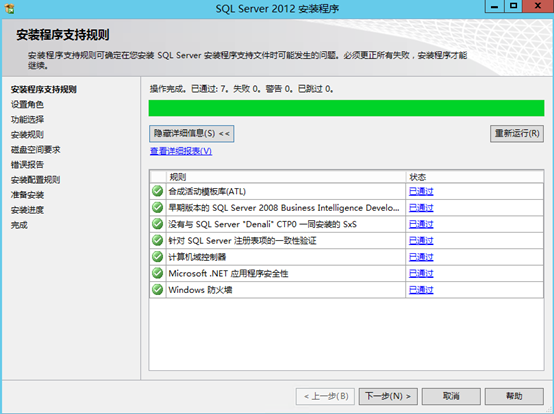Click green check icon for Microsoft .NET 应用程序安全性
The height and width of the screenshot is (414, 554).
157,273
